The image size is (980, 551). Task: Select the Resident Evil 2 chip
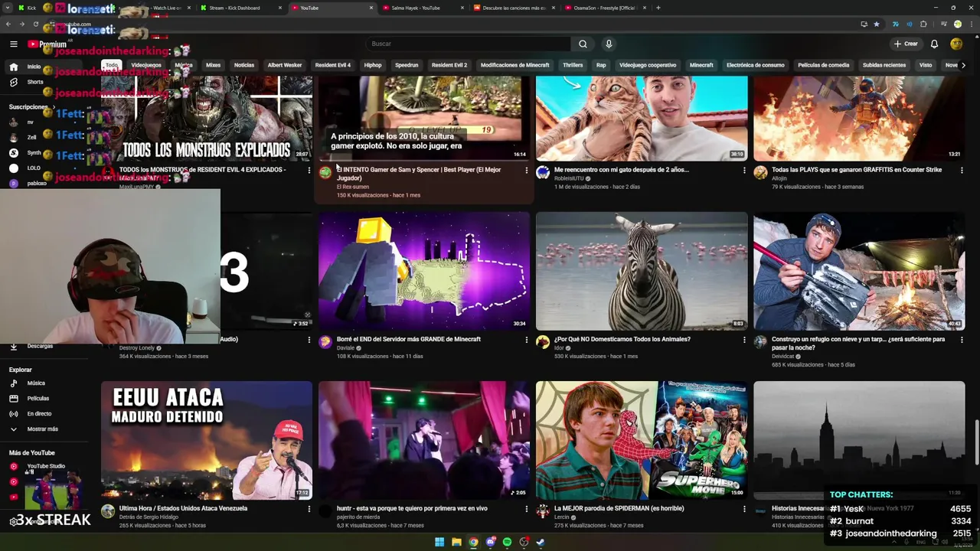click(449, 65)
